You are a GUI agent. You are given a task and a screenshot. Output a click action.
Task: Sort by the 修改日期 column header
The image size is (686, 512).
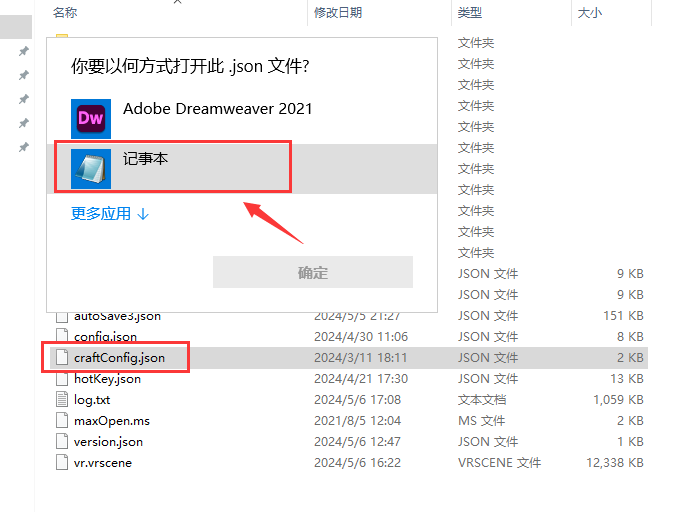coord(338,13)
